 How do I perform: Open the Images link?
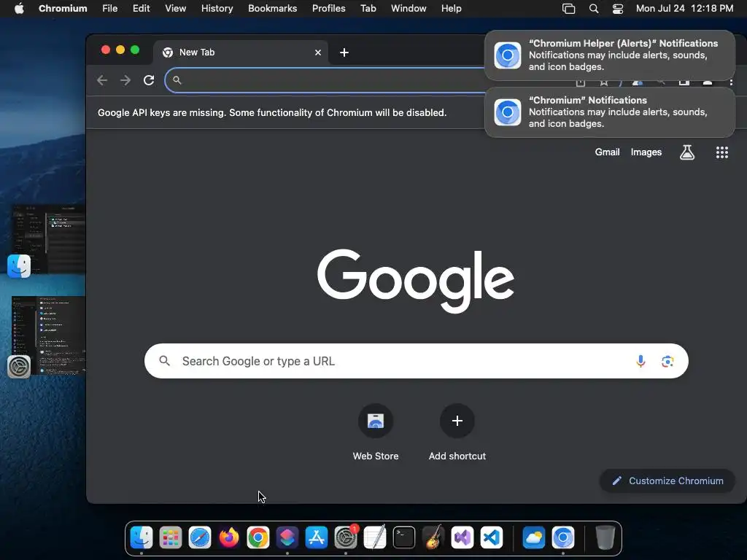tap(646, 152)
